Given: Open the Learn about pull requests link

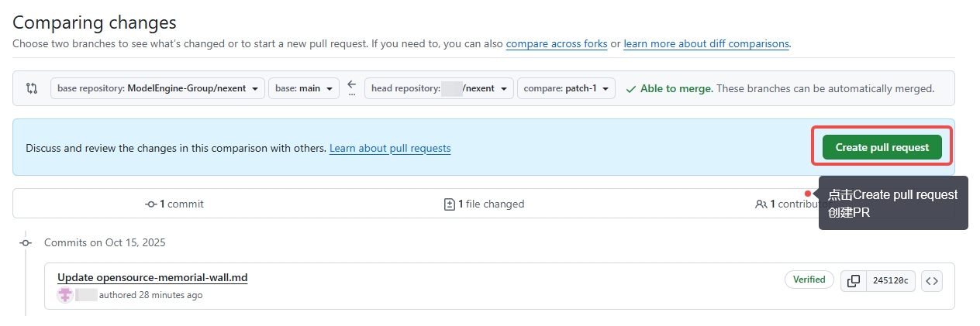Looking at the screenshot, I should (389, 148).
